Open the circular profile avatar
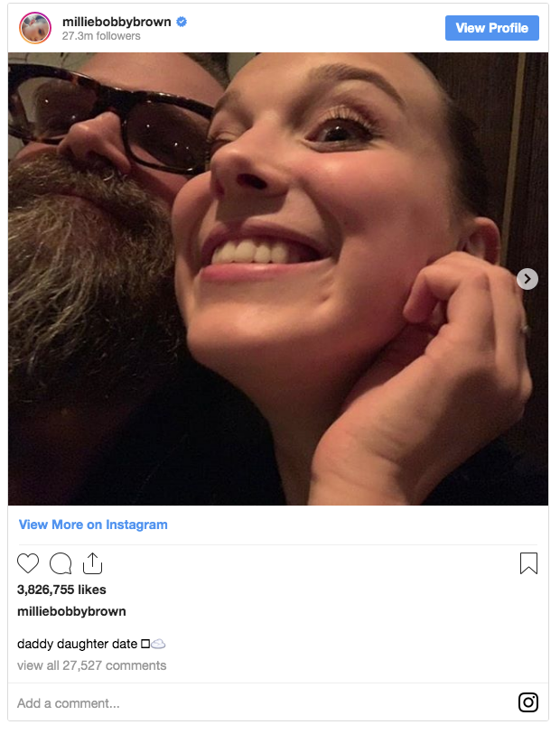Viewport: 560px width, 734px height. (x=35, y=28)
